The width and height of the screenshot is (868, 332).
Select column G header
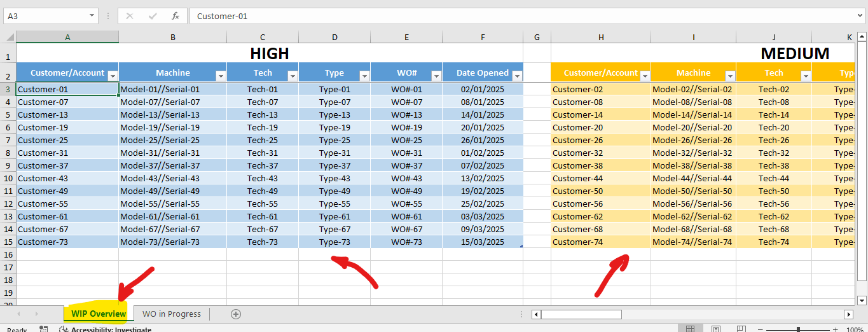tap(537, 37)
